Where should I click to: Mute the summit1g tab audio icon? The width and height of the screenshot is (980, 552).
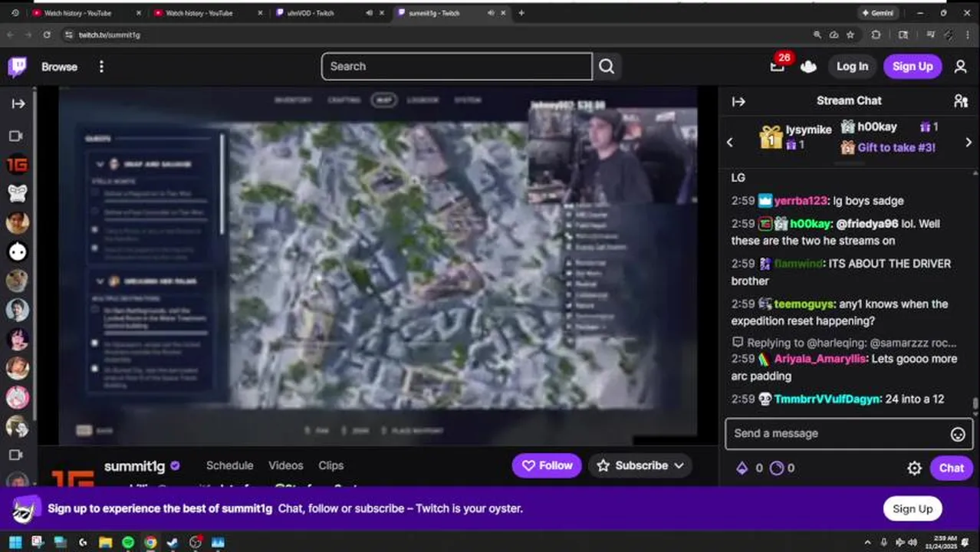coord(491,13)
